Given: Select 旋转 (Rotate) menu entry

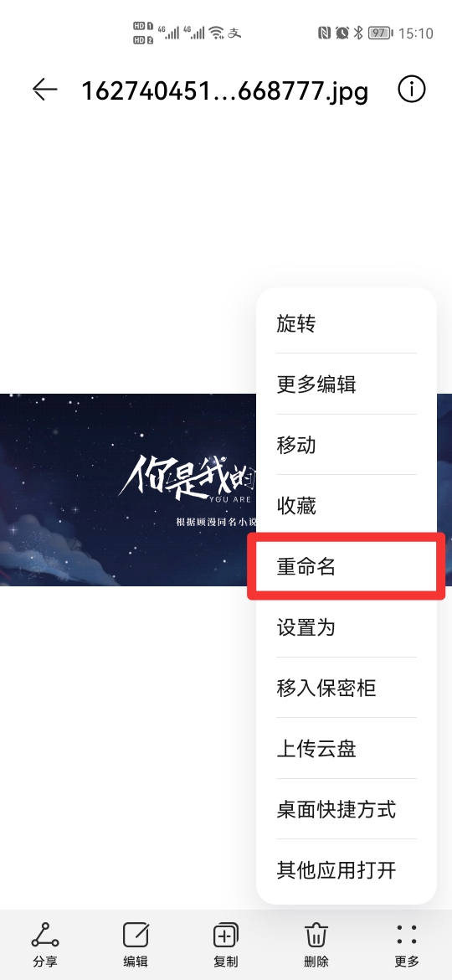Looking at the screenshot, I should (x=347, y=323).
